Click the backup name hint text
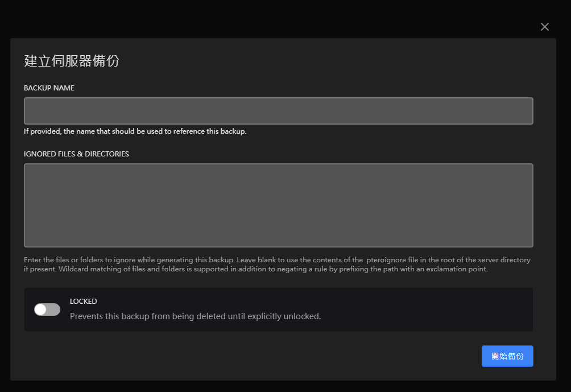Viewport: 571px width, 392px height. 135,131
